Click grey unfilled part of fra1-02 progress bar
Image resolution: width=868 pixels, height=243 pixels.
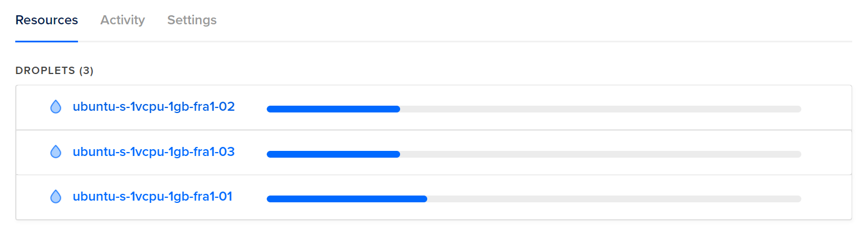(x=601, y=109)
